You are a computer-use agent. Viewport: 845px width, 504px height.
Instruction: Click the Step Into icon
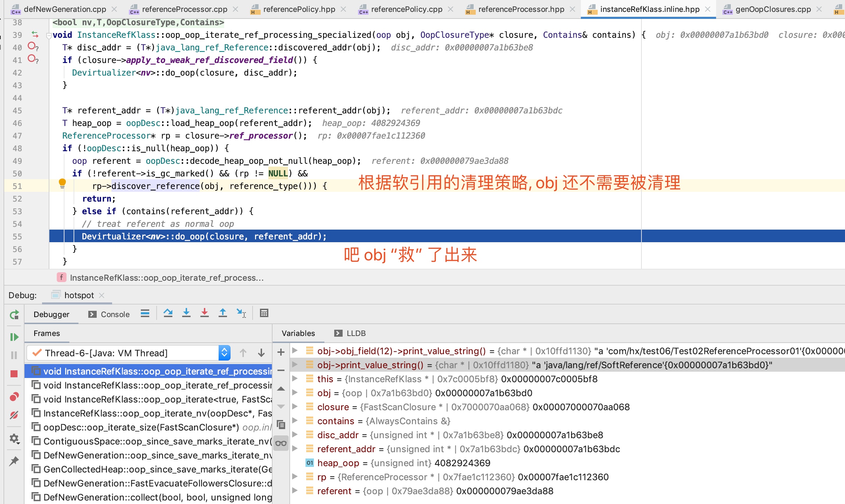pos(187,313)
